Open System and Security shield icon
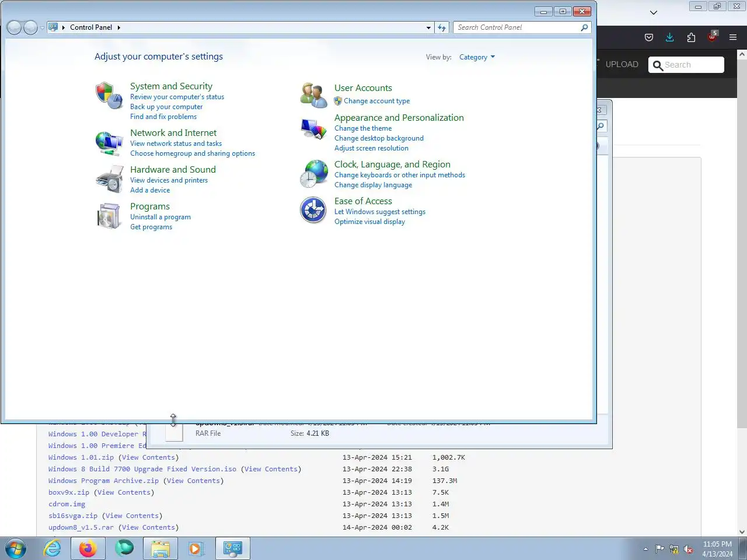The height and width of the screenshot is (560, 747). coord(109,95)
